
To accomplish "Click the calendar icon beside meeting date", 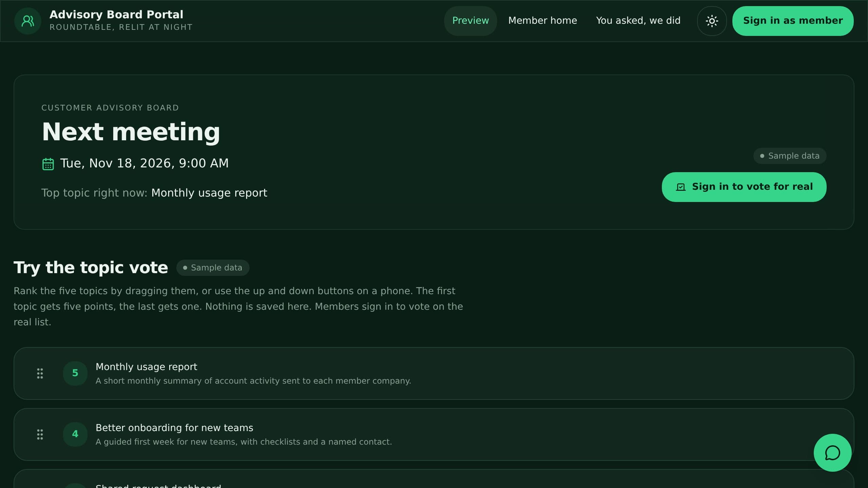I will (x=48, y=164).
